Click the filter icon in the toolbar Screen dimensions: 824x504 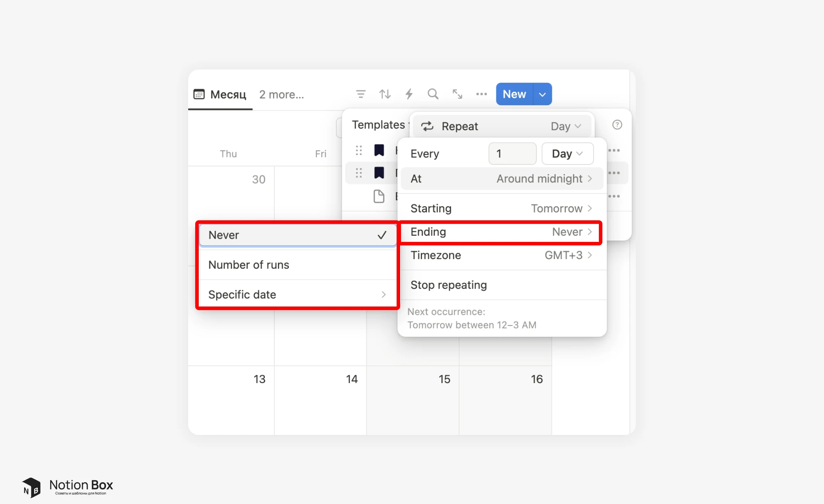[x=361, y=94]
